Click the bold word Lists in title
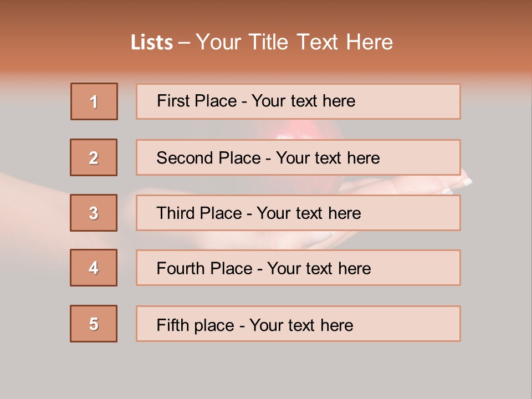 (x=152, y=43)
